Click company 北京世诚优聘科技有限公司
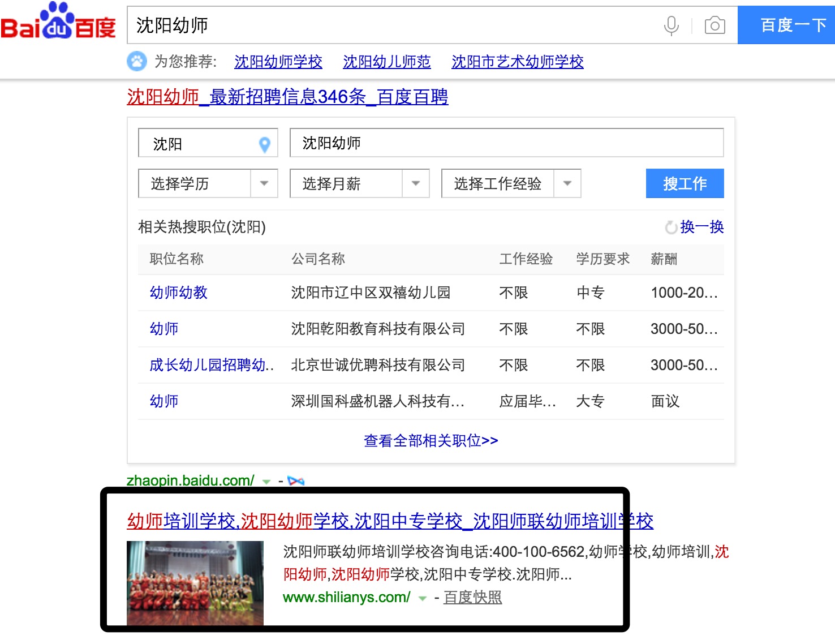 [x=378, y=365]
